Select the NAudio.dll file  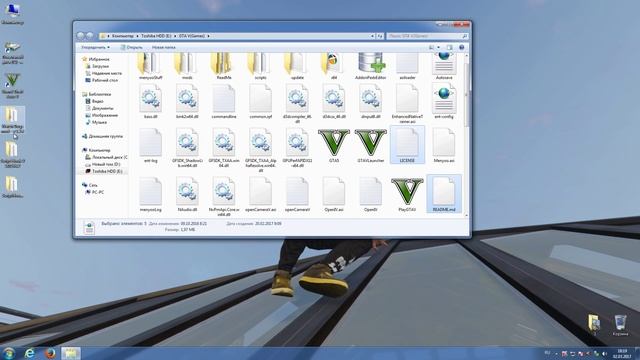pos(187,194)
